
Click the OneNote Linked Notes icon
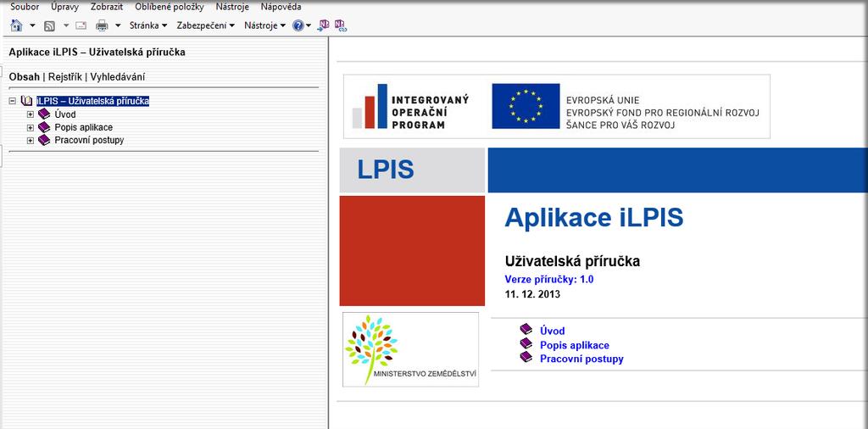click(x=341, y=25)
